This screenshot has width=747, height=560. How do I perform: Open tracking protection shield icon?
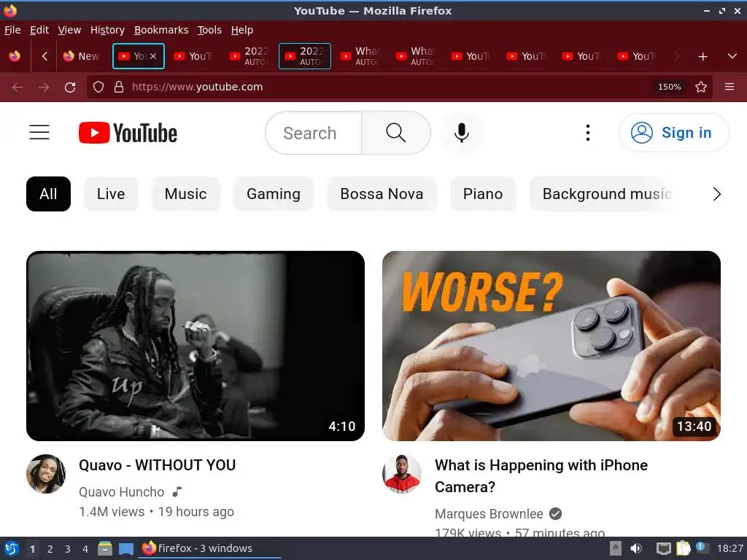point(98,87)
